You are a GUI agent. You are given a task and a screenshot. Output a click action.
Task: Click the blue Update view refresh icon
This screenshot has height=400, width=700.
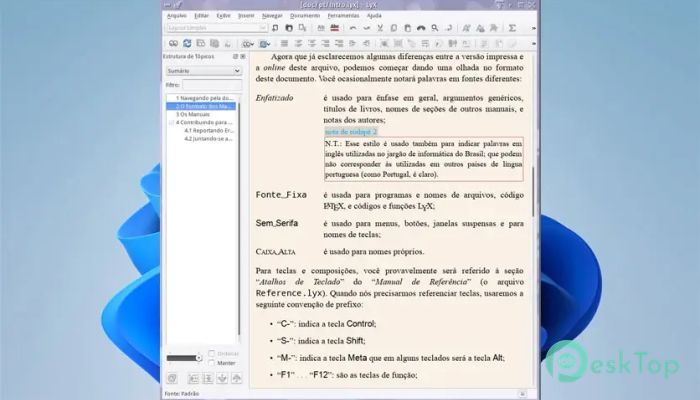click(x=187, y=43)
